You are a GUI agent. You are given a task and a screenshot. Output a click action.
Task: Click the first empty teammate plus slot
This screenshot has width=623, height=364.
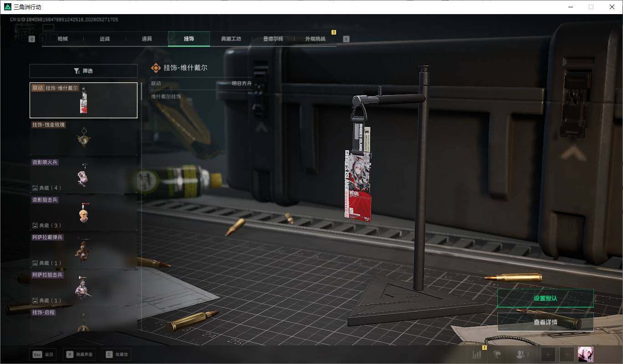point(548,354)
